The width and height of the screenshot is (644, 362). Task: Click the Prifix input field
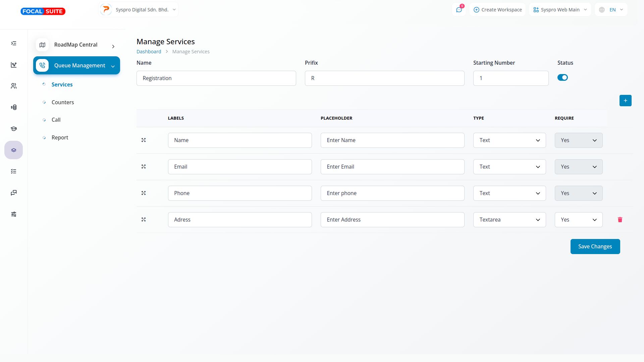tap(384, 78)
